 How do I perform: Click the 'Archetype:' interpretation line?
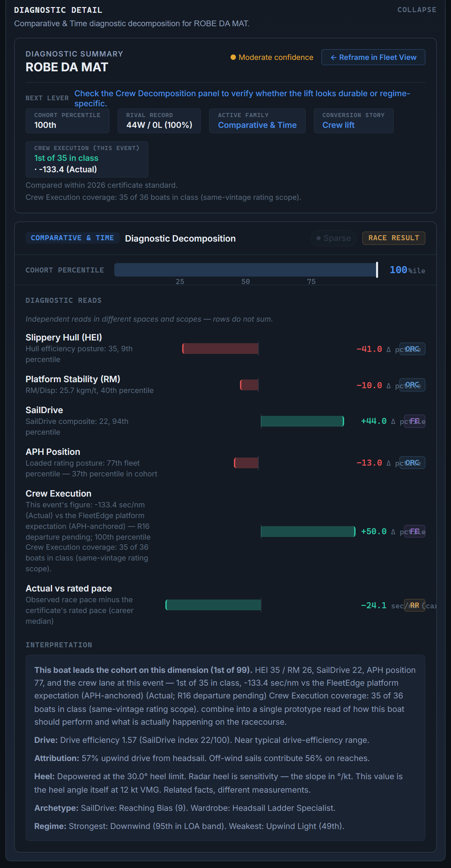(184, 808)
